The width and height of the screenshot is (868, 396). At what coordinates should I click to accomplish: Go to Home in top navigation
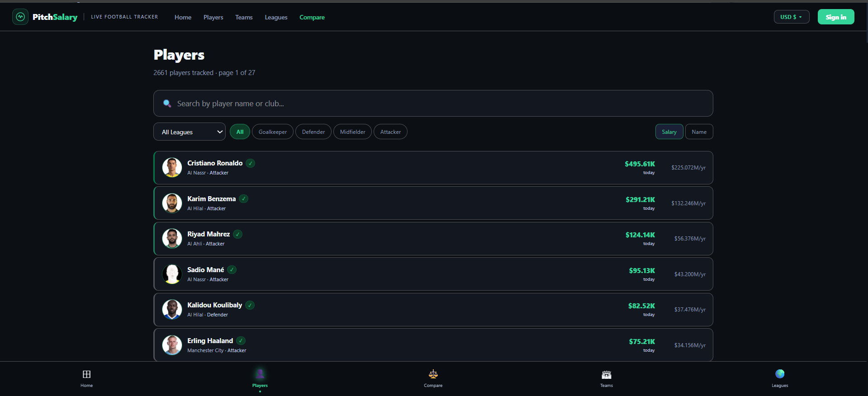pos(183,17)
